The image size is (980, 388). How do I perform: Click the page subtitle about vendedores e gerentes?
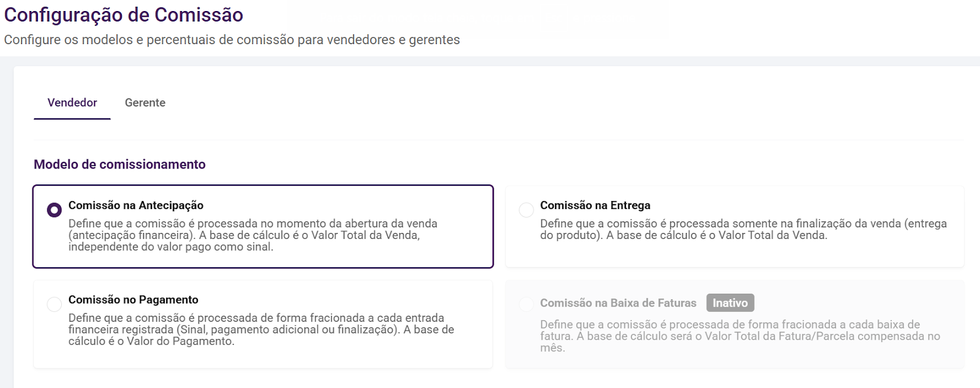232,40
